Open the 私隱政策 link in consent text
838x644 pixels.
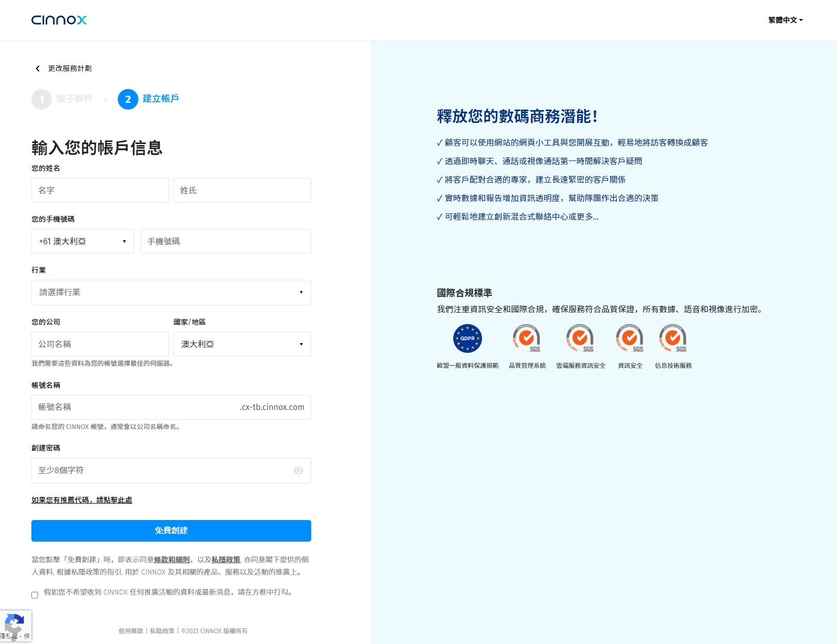point(226,560)
